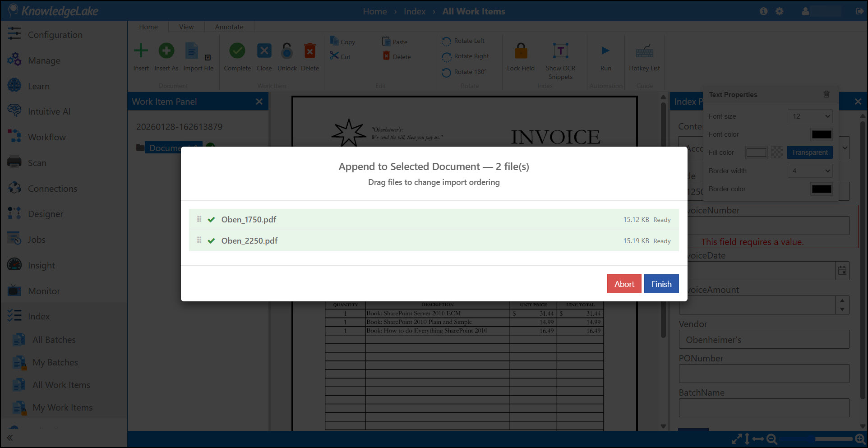Click Delete in the Edit group
The width and height of the screenshot is (868, 448).
tap(397, 56)
